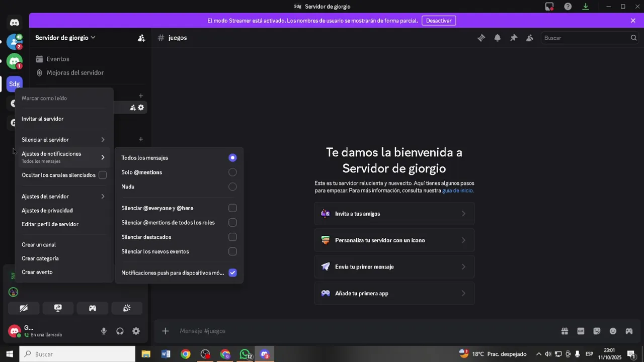The width and height of the screenshot is (644, 362).
Task: Check Silenciar @mentions de todos los roles
Action: point(232,222)
